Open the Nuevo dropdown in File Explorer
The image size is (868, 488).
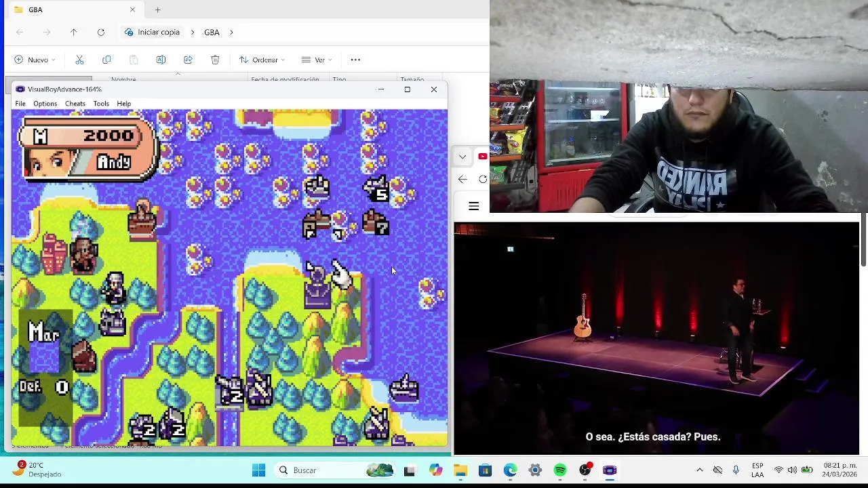tap(35, 60)
